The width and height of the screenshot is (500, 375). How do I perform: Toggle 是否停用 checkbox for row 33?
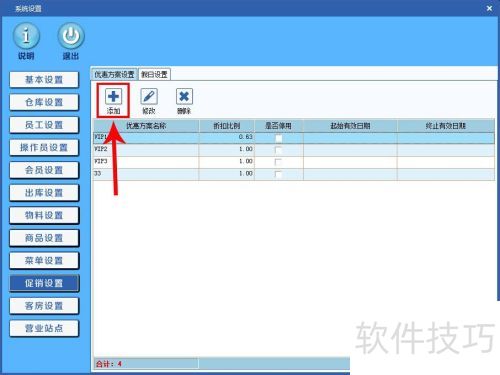coord(278,174)
